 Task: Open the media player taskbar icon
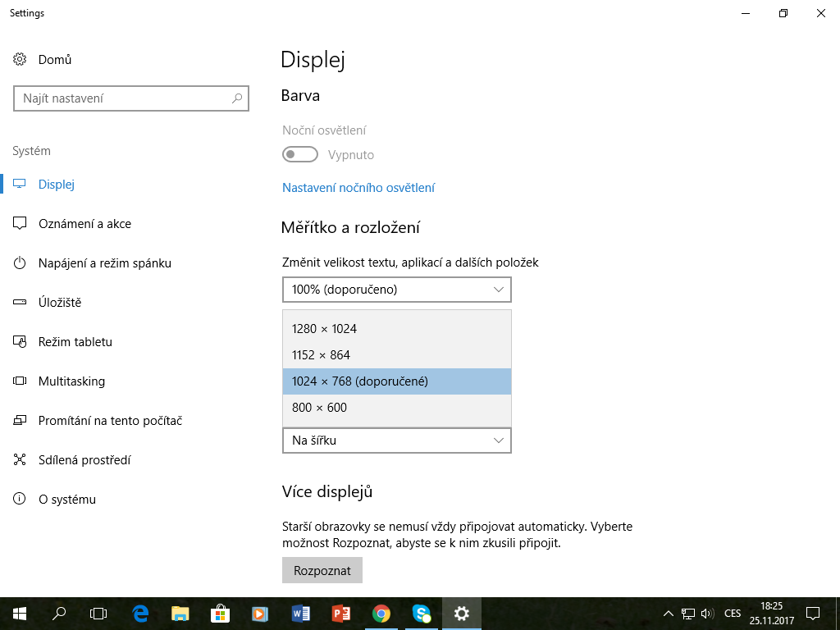[260, 614]
